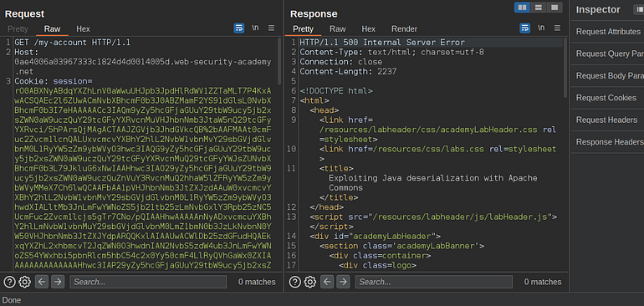Go to next Request search match
The height and width of the screenshot is (306, 644).
58,282
